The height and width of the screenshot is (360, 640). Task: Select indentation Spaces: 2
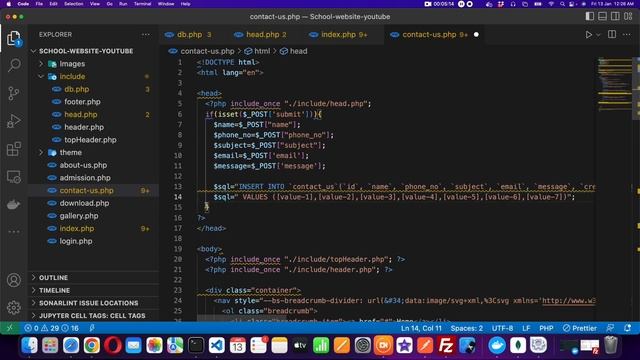coord(467,328)
